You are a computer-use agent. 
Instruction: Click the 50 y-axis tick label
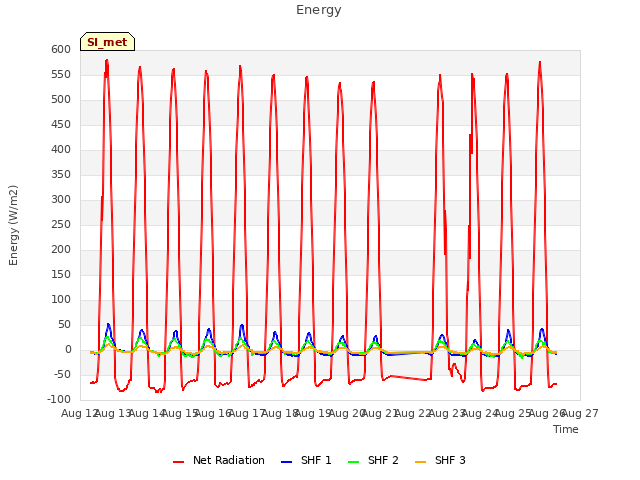(x=65, y=324)
